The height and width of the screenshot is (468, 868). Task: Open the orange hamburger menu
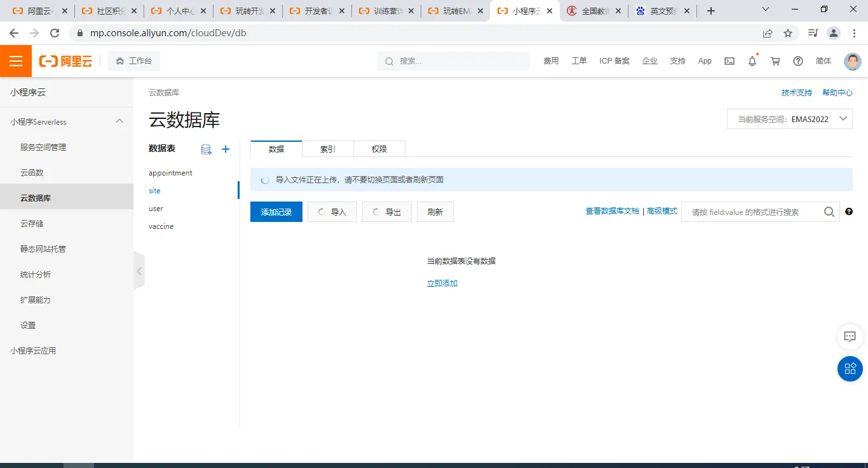pos(16,61)
